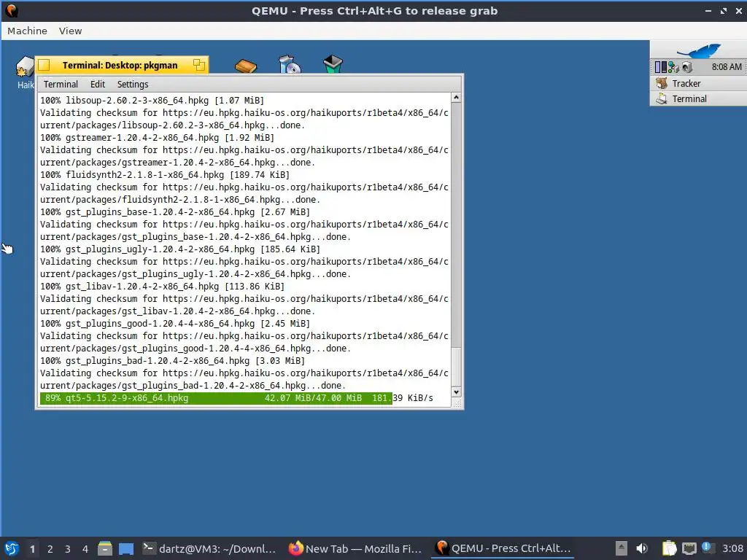Click the host tray eject/removable media icon
The width and height of the screenshot is (747, 560).
tap(621, 548)
